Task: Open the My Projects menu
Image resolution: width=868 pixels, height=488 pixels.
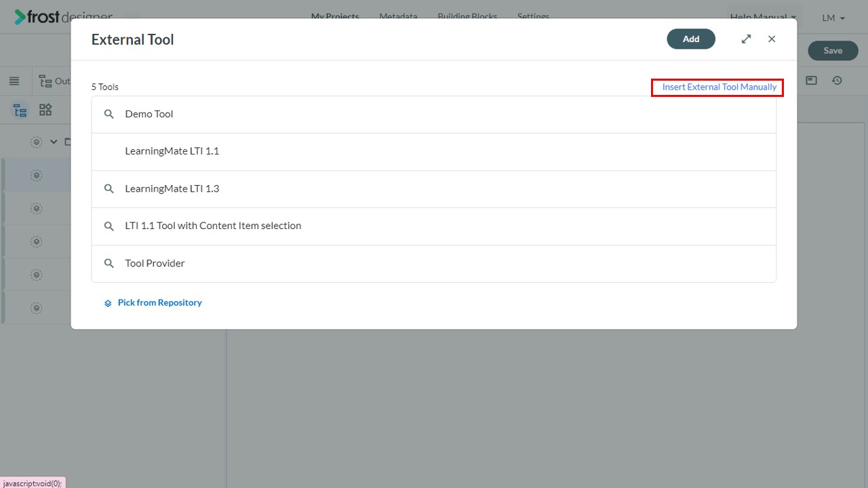Action: tap(335, 16)
